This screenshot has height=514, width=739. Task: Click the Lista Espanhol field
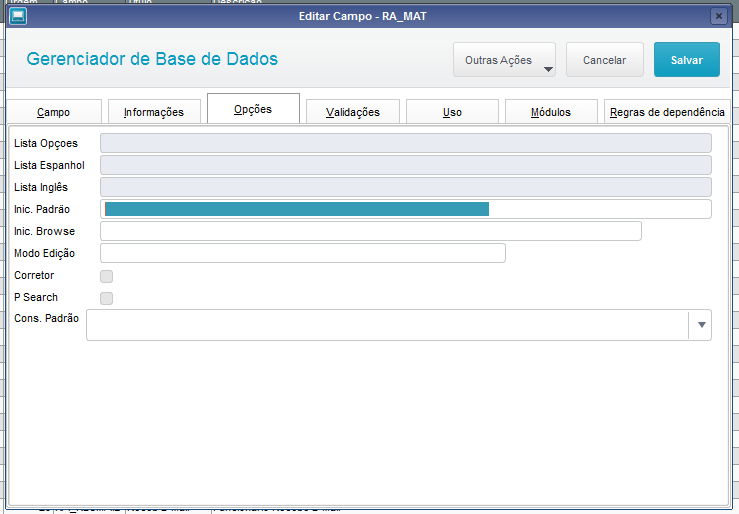tap(406, 165)
